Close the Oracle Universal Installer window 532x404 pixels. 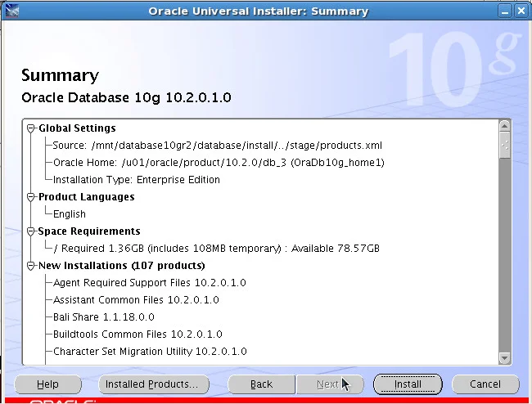(x=521, y=11)
